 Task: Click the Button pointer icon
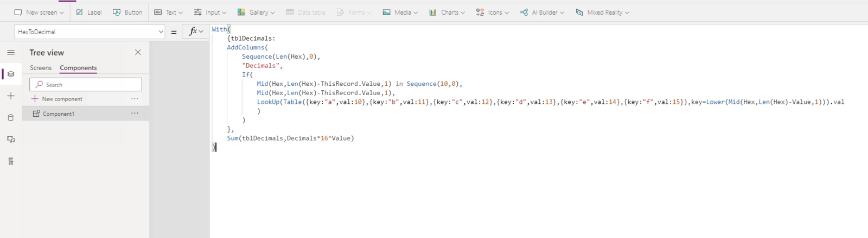tap(117, 12)
